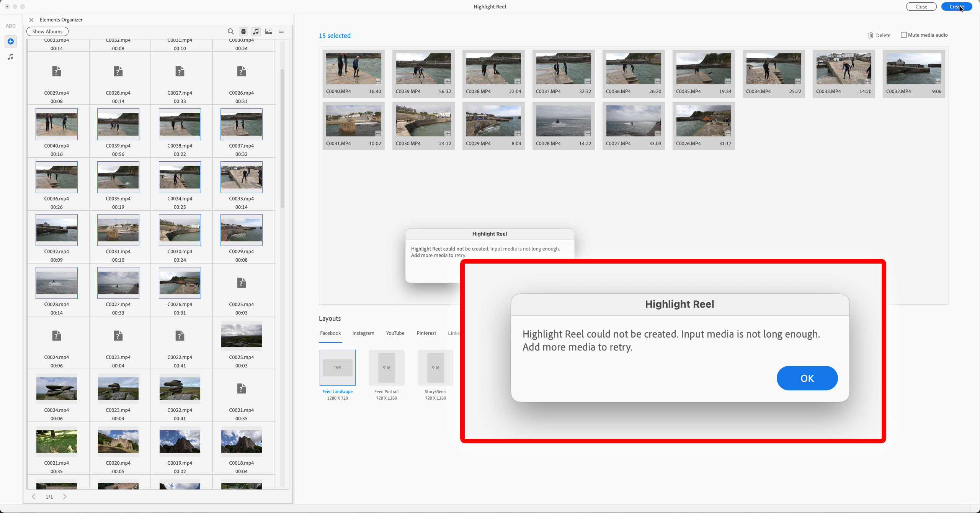This screenshot has width=980, height=513.
Task: Toggle the image filter picture icon
Action: pyautogui.click(x=269, y=31)
